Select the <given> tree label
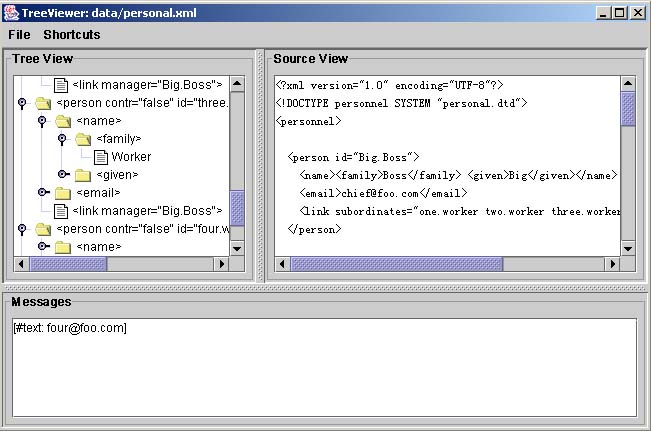Image resolution: width=651 pixels, height=431 pixels. (117, 175)
